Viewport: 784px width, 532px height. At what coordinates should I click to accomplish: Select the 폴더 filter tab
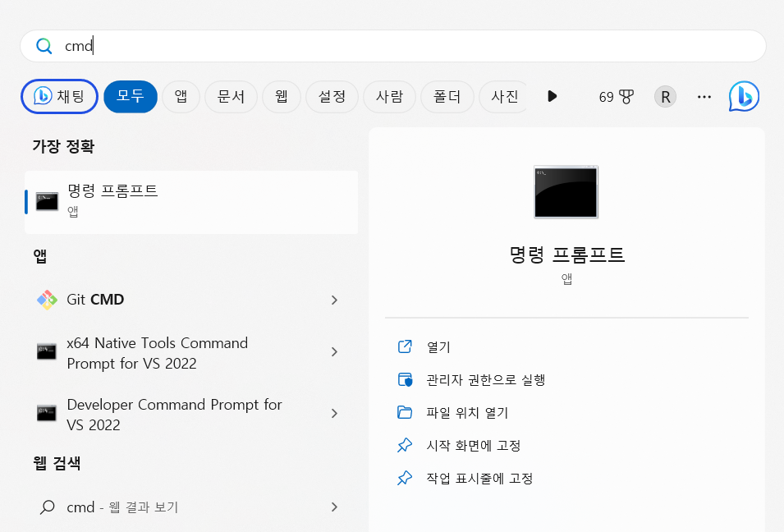447,96
